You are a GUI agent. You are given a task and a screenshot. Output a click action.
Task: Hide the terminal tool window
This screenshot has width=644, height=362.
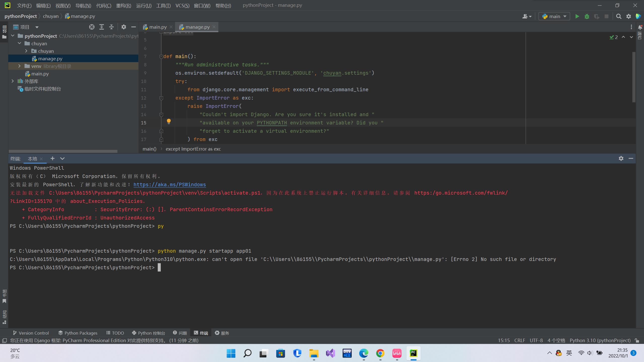click(631, 158)
